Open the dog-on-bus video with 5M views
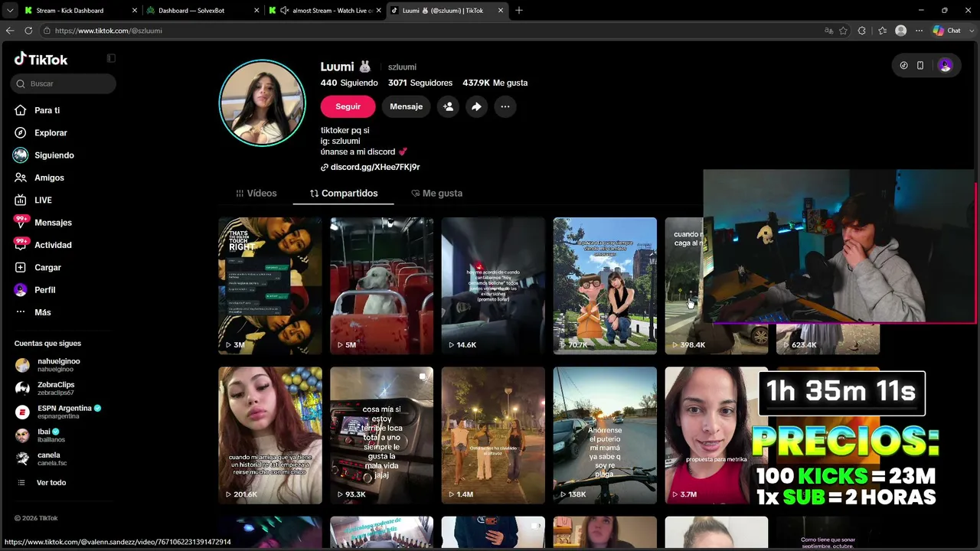This screenshot has height=551, width=980. point(381,285)
